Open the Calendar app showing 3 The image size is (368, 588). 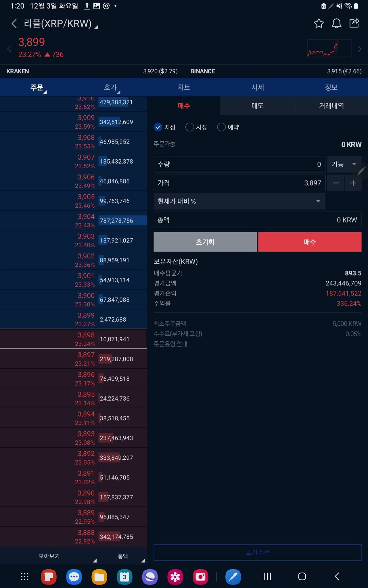124,577
